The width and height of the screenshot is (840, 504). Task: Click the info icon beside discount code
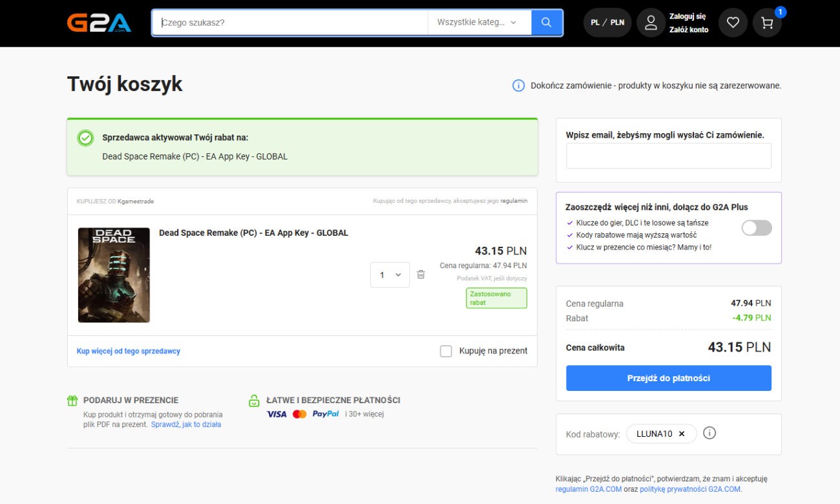709,434
